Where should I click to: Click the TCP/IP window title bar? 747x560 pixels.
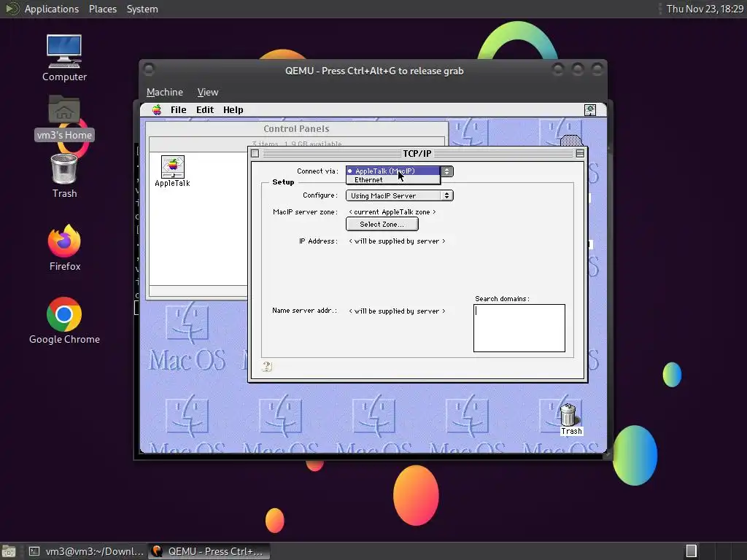coord(417,153)
